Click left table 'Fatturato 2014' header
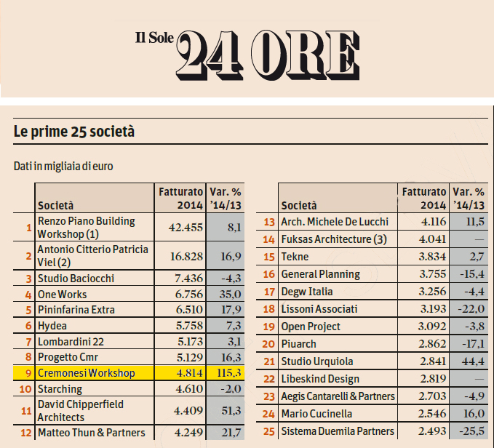 point(181,199)
